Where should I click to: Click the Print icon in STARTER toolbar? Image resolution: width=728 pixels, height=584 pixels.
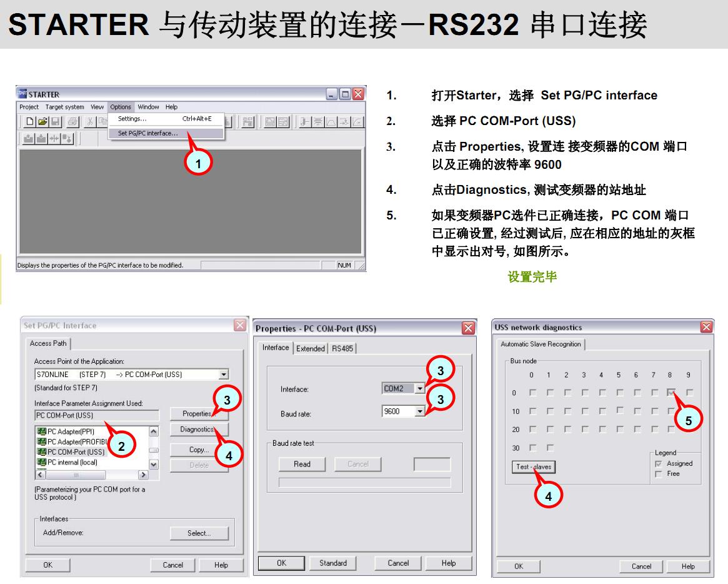(73, 122)
